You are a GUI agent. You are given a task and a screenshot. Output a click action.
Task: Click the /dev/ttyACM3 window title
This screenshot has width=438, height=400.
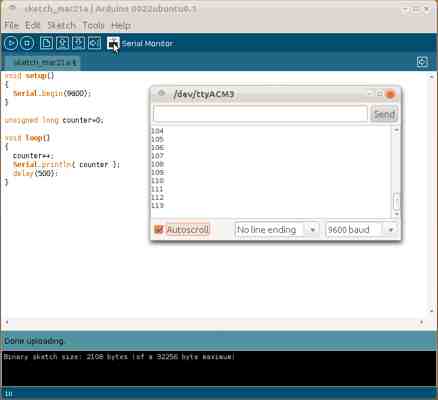[x=204, y=94]
